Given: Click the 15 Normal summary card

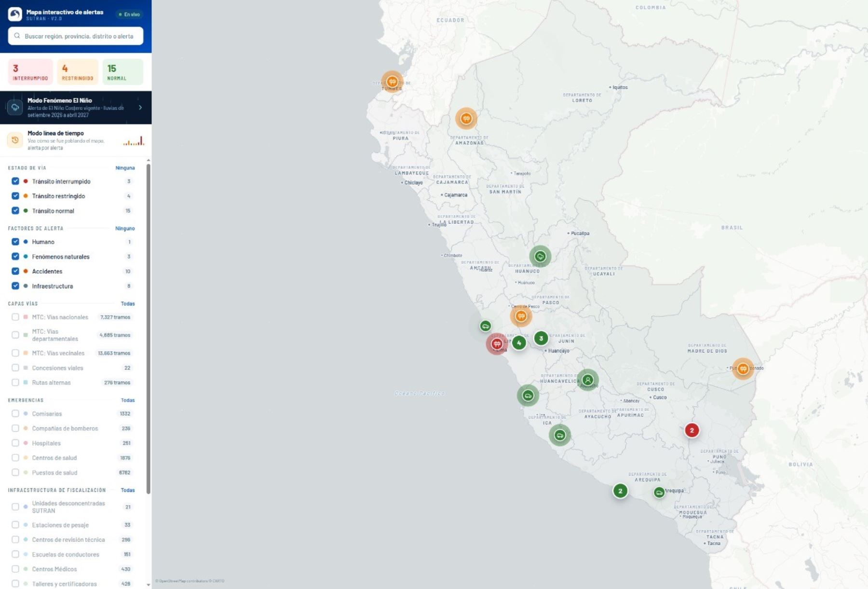Looking at the screenshot, I should (122, 72).
